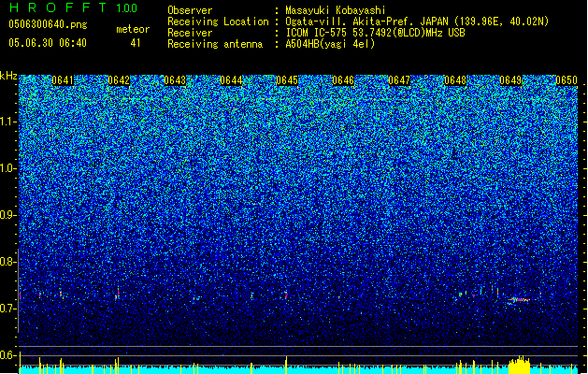The height and width of the screenshot is (374, 588).
Task: Click the date stamp 05.06.30 06:40
Action: [x=48, y=43]
